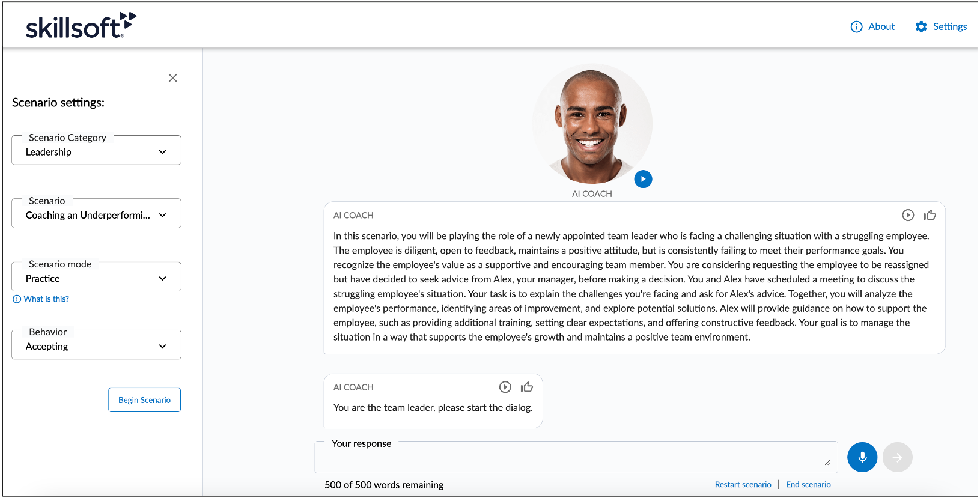This screenshot has height=498, width=980.
Task: Click the 'Scenario settings:' heading
Action: click(58, 103)
